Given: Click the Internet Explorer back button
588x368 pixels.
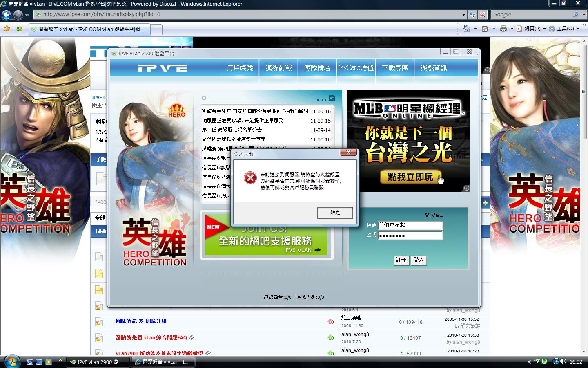Looking at the screenshot, I should click(x=6, y=15).
